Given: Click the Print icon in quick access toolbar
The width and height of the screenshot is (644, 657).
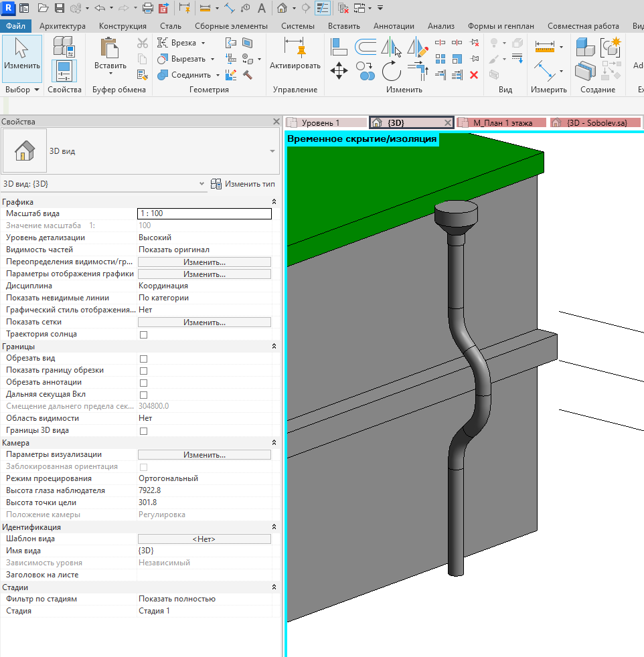Looking at the screenshot, I should pyautogui.click(x=147, y=8).
